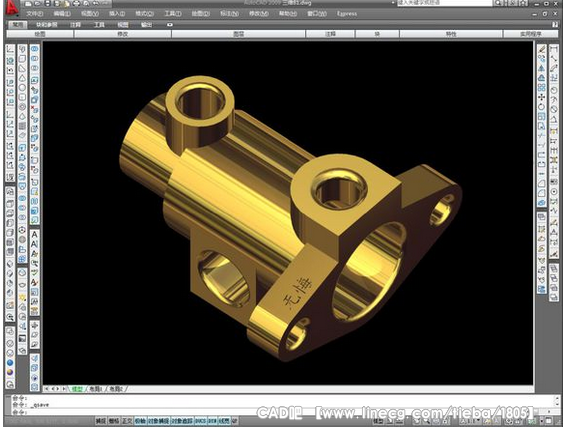Viewport: 563px width, 430px height.
Task: Toggle 栅格 grid display in status bar
Action: [x=114, y=421]
